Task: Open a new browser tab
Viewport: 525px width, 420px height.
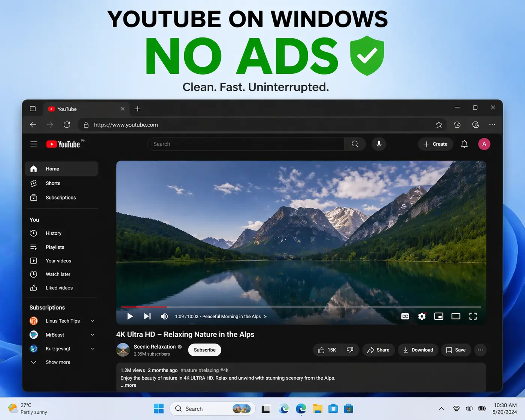Action: tap(138, 109)
